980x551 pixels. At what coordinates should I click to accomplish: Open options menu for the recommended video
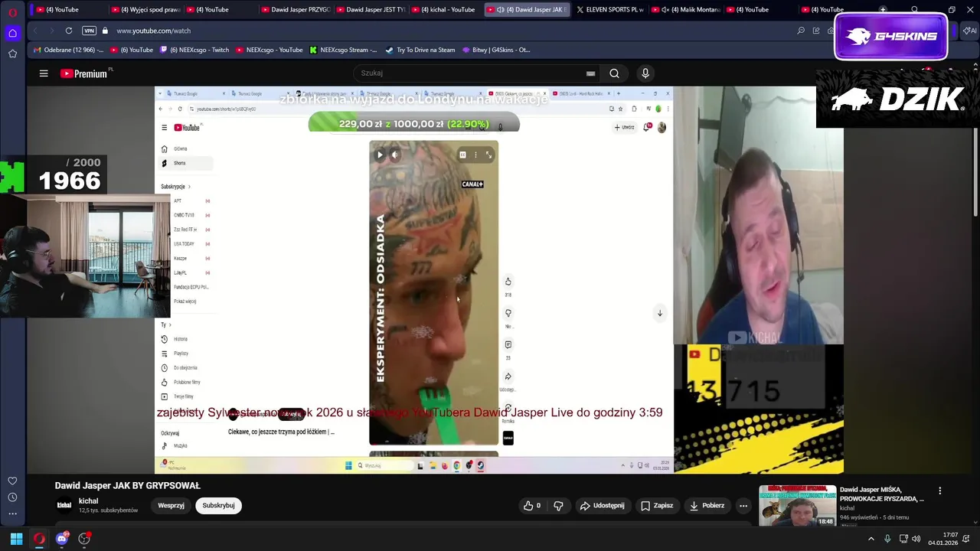pyautogui.click(x=939, y=491)
